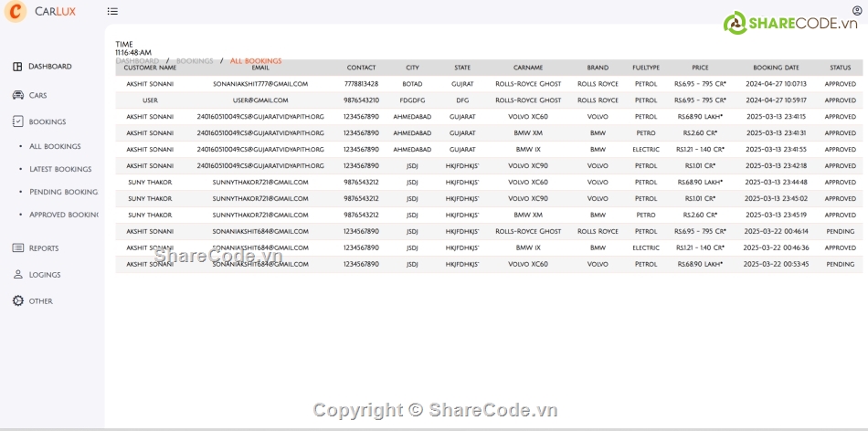Screen dimensions: 868x431
Task: Click the Dashboard grid icon in sidebar
Action: tap(17, 67)
